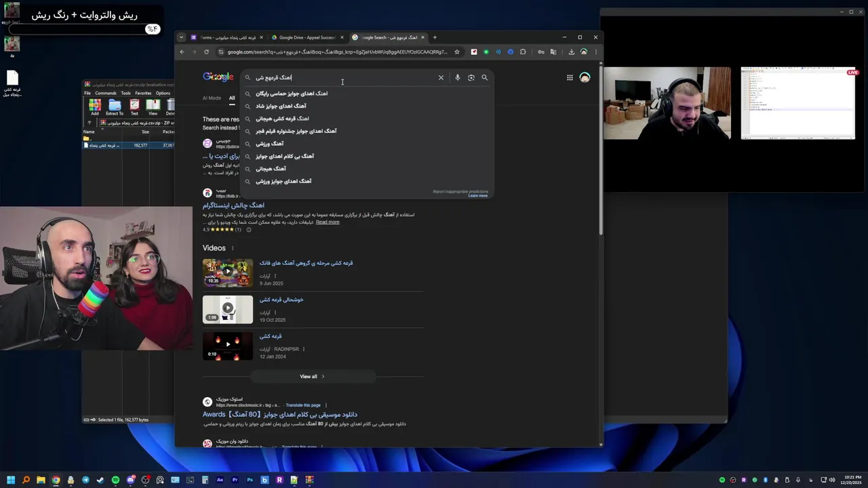This screenshot has height=488, width=868.
Task: Open Awards 80 آهنگ stockmusic result link
Action: (x=280, y=414)
